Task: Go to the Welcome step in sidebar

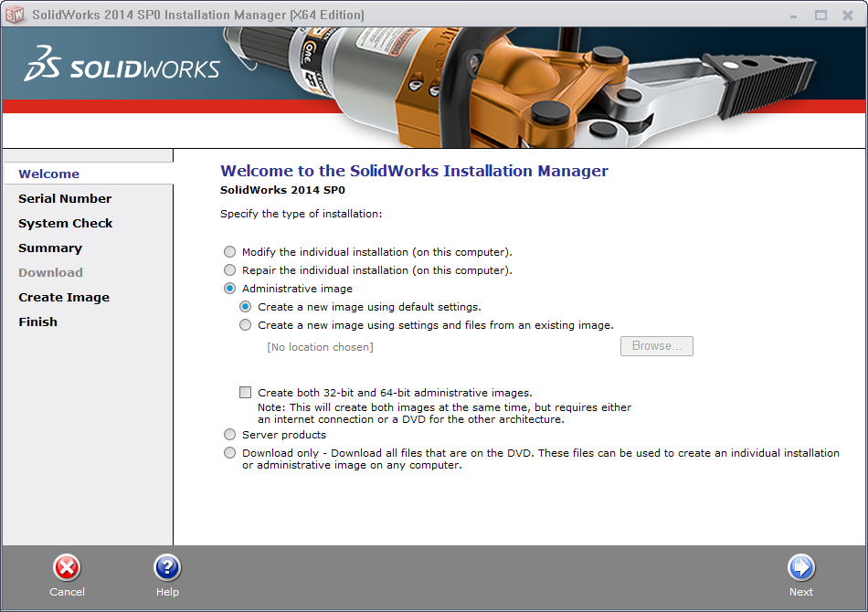Action: (x=48, y=174)
